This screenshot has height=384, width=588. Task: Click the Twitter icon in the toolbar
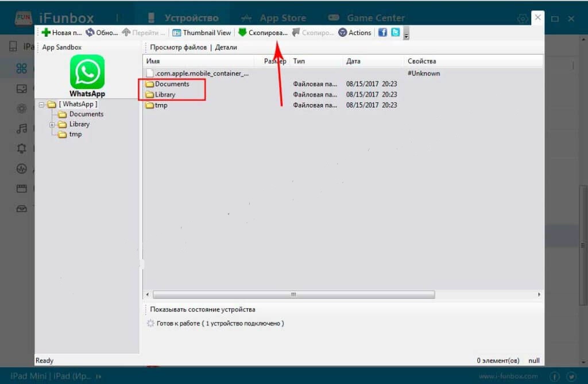coord(395,33)
